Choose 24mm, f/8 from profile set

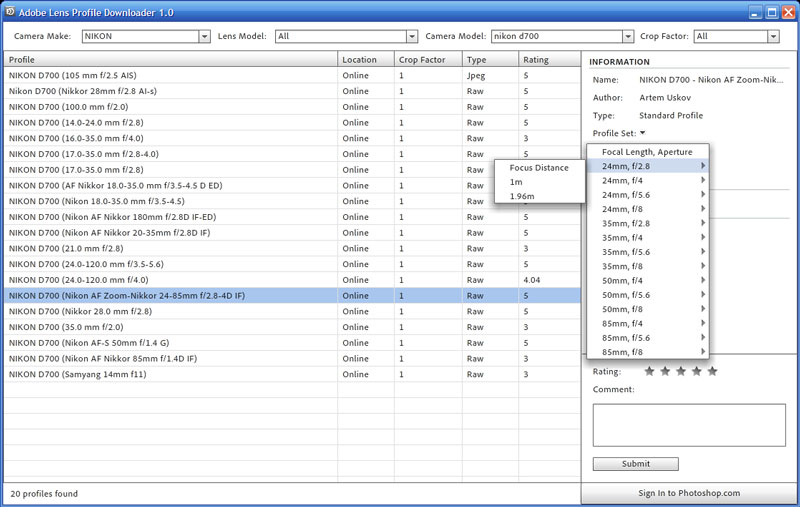coord(648,209)
